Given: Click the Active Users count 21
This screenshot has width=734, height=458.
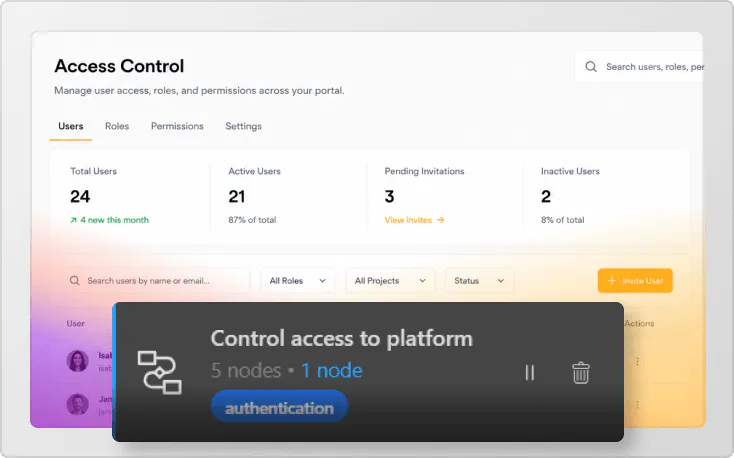Looking at the screenshot, I should pos(237,196).
